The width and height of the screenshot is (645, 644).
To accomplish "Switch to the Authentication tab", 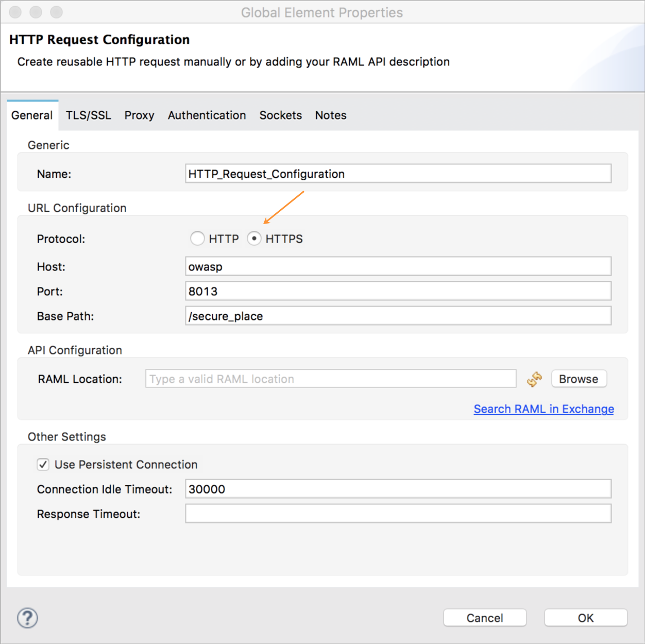I will pos(207,115).
